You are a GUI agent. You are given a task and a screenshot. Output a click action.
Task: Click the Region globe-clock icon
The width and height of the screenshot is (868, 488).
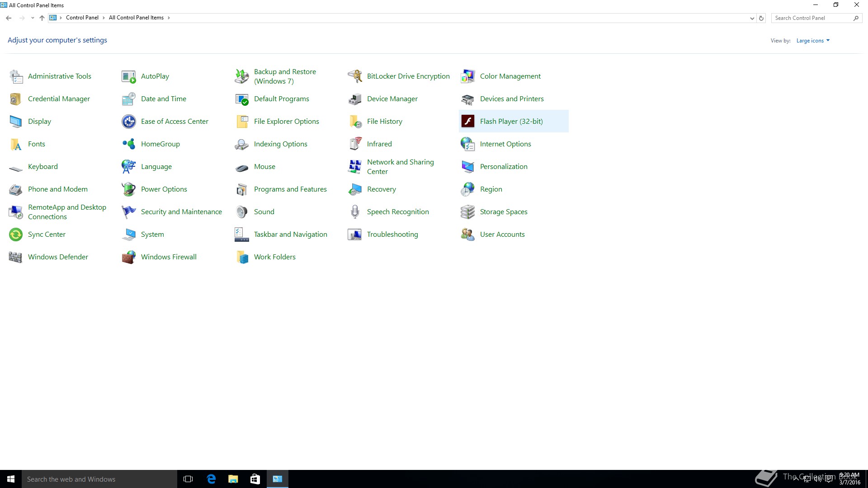pyautogui.click(x=468, y=189)
